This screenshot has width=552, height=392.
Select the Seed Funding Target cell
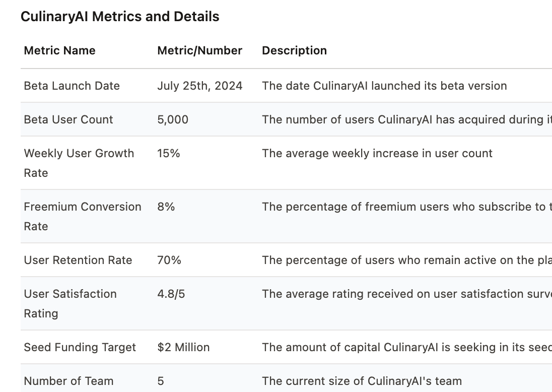pyautogui.click(x=80, y=347)
